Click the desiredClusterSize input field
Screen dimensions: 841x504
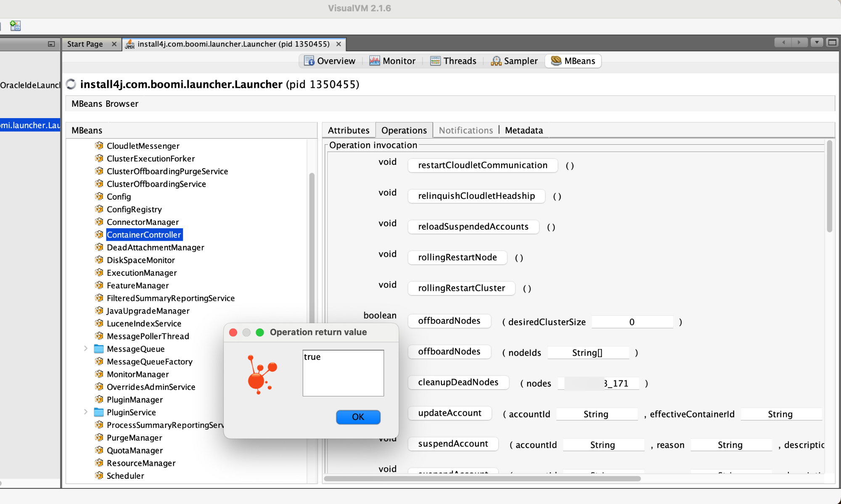(x=632, y=322)
